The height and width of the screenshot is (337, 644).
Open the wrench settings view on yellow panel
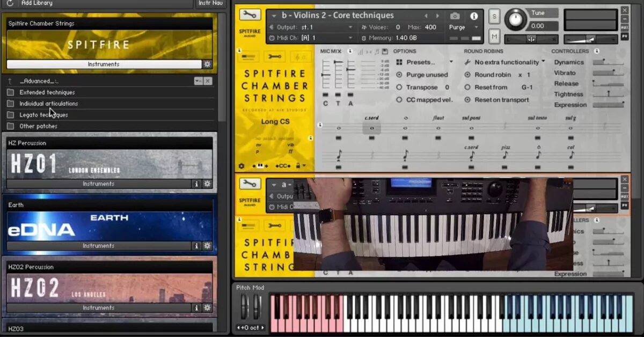(274, 56)
